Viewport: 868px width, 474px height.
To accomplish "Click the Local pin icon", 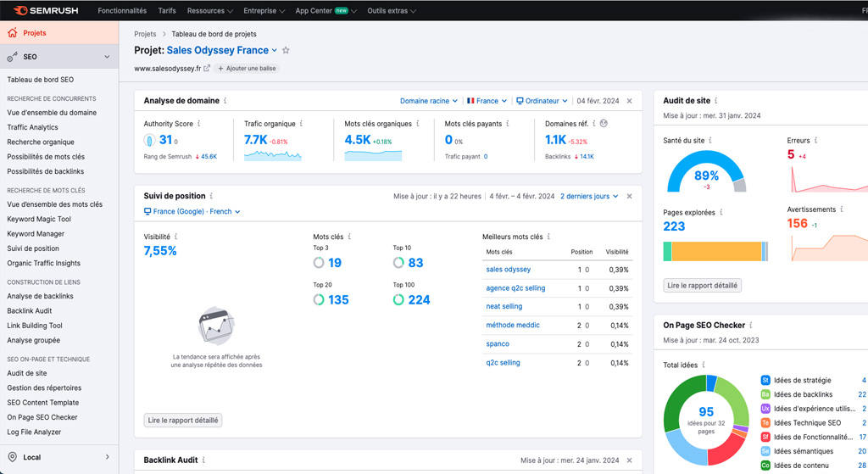I will pos(12,457).
